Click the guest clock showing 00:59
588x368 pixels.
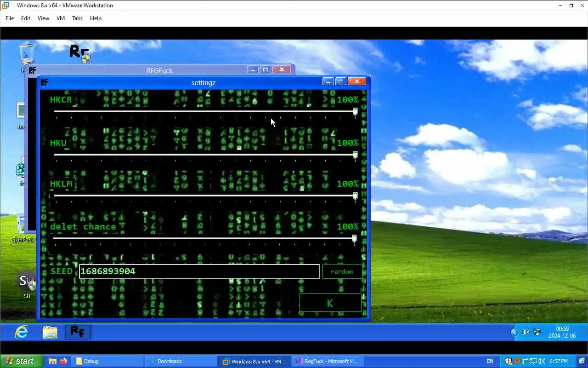(x=562, y=332)
